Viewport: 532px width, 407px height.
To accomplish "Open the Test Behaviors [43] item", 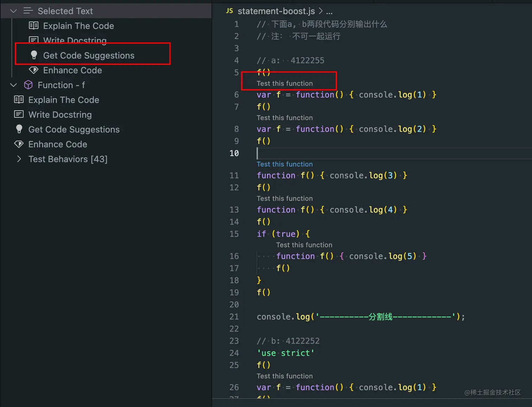I will (x=68, y=159).
